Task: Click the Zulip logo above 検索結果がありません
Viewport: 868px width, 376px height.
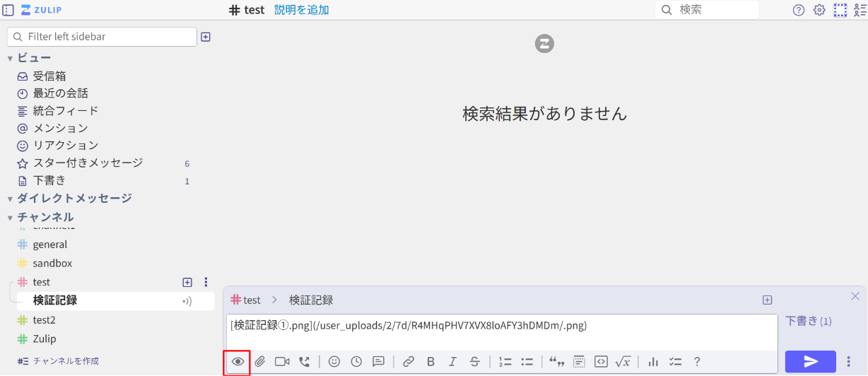Action: [x=544, y=43]
